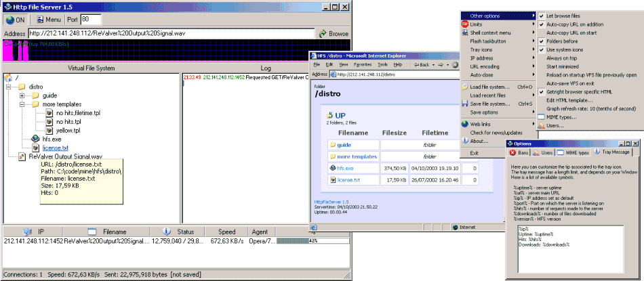Screen dimensions: 644x281
Task: Click the Limits stop-sign icon in menu
Action: click(x=464, y=24)
